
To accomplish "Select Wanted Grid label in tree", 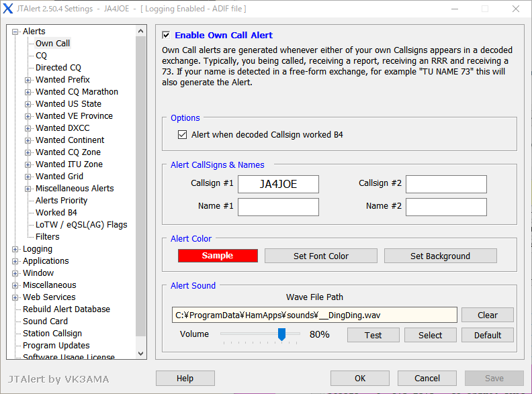I will 59,177.
